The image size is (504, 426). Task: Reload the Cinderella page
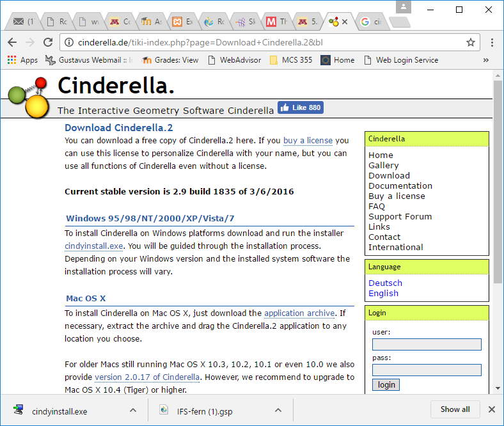coord(48,42)
